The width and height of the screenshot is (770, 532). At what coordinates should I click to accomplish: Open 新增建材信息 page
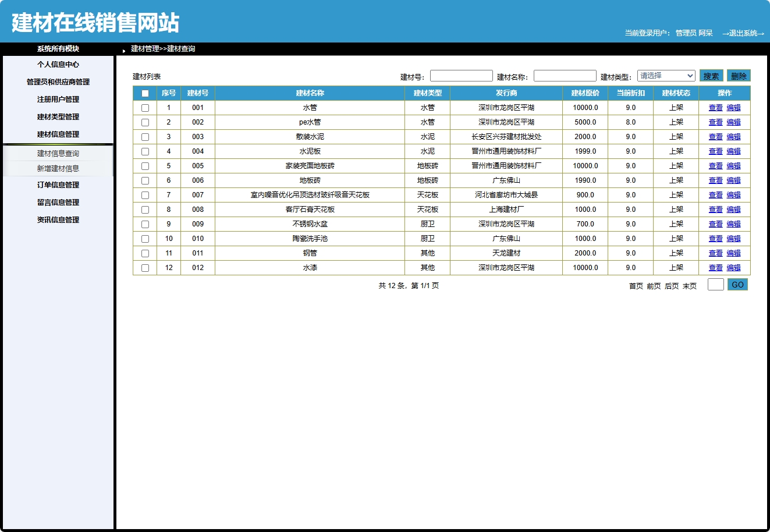point(58,169)
